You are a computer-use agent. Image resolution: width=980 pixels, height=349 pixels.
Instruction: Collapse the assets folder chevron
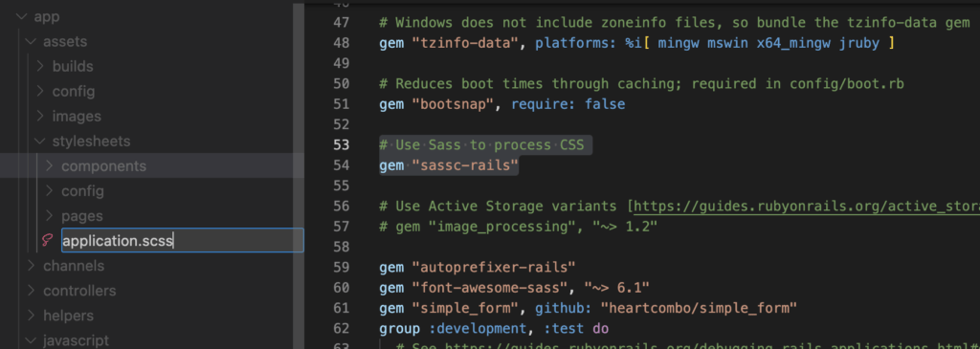coord(32,42)
